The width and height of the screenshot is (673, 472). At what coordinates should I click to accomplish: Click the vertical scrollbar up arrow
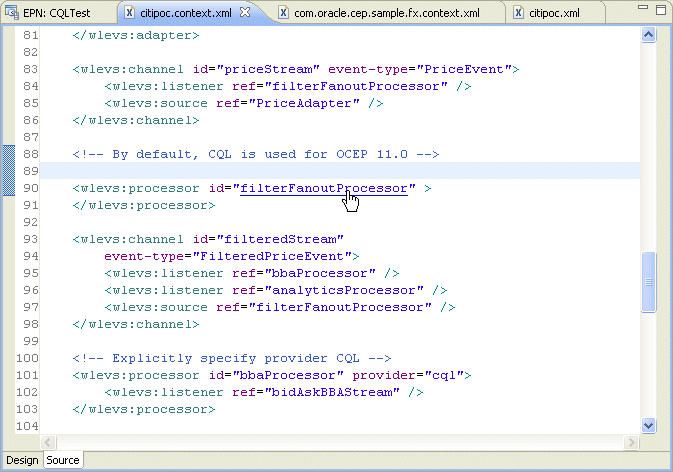click(x=649, y=34)
